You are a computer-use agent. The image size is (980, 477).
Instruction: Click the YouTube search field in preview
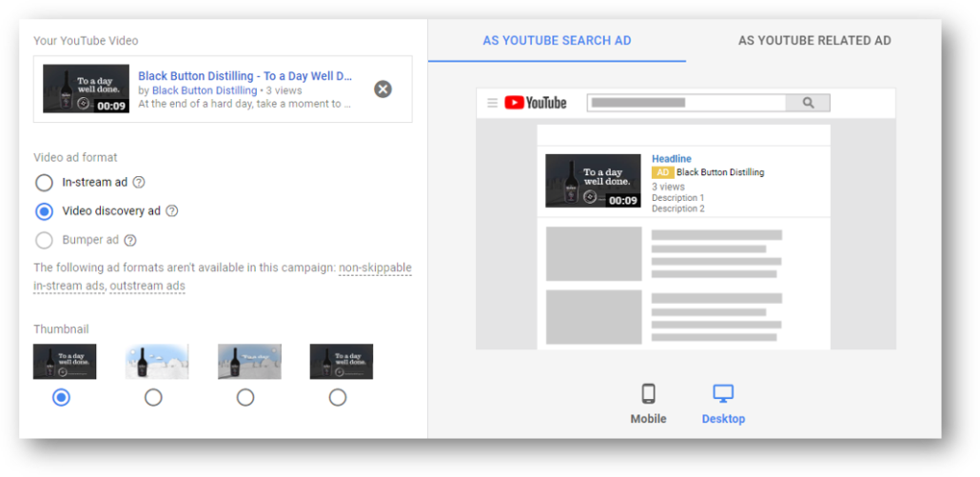[686, 103]
